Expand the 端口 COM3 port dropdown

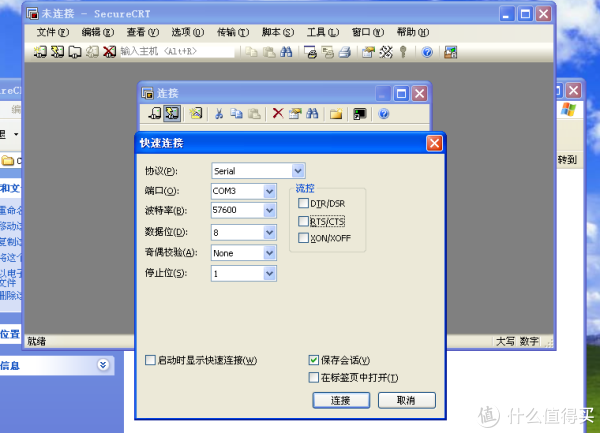point(268,191)
